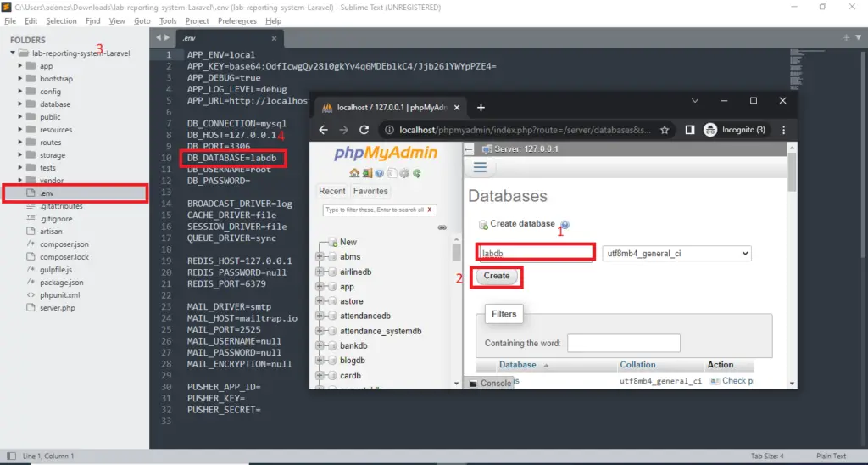Go back using the browser back arrow

coord(323,130)
